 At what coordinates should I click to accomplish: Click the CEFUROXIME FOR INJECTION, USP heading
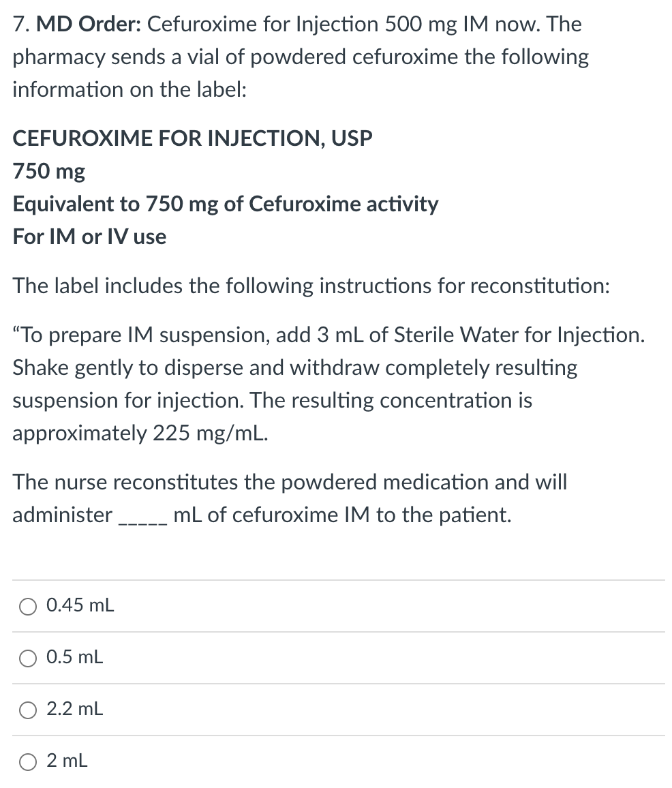[x=192, y=138]
